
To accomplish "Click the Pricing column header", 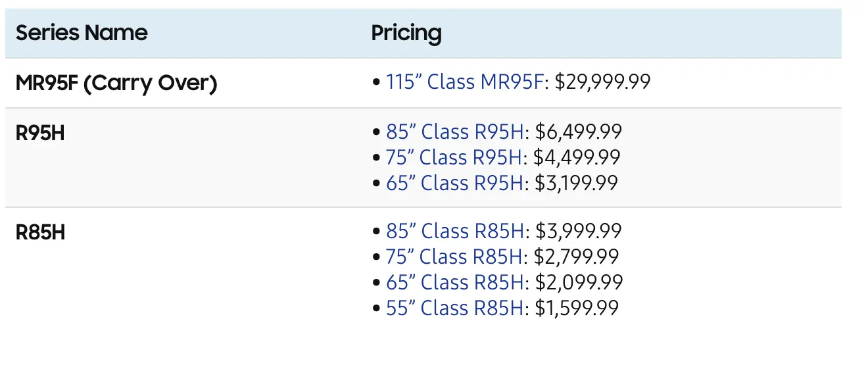I will [406, 33].
